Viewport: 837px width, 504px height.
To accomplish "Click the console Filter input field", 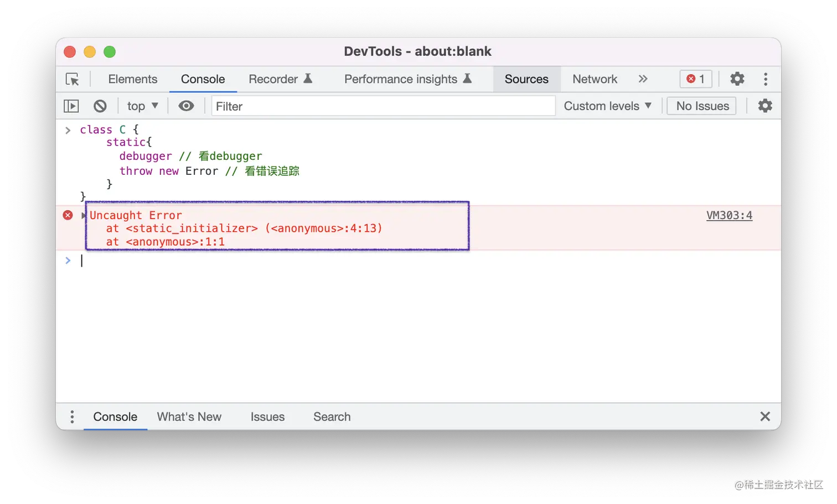I will [x=383, y=106].
